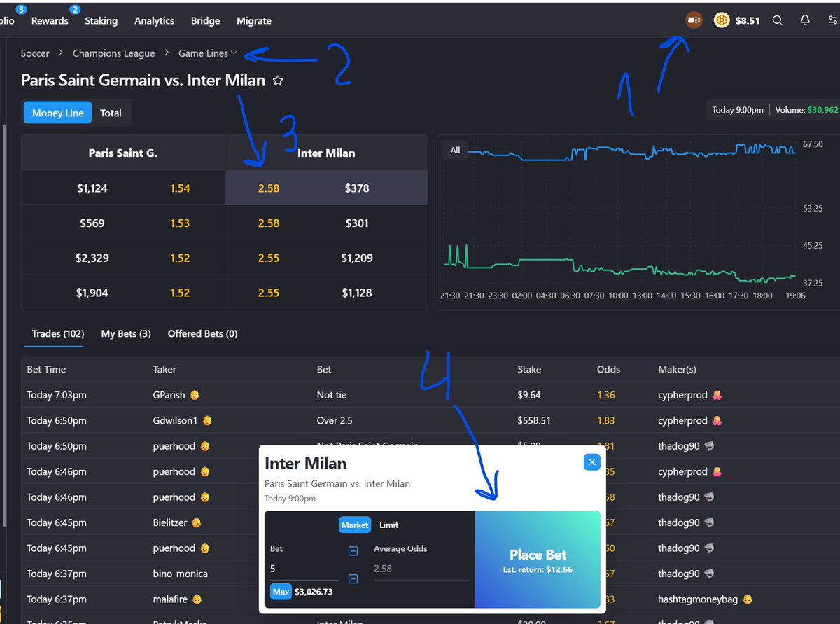Click blue odds line on chart

630,152
